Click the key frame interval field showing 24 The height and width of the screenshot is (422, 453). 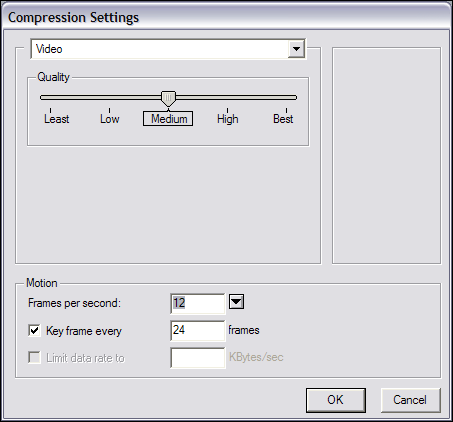point(198,331)
